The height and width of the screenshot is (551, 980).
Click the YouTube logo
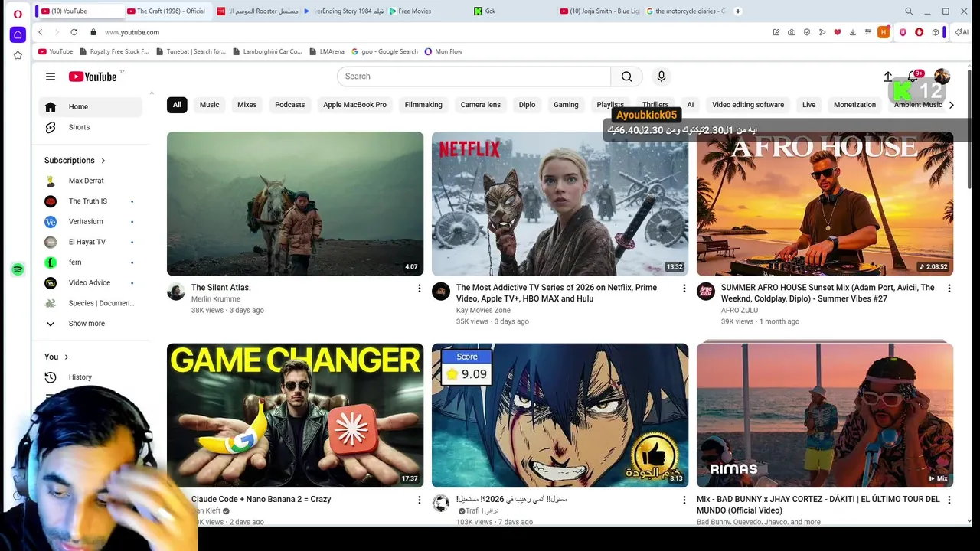[x=93, y=77]
